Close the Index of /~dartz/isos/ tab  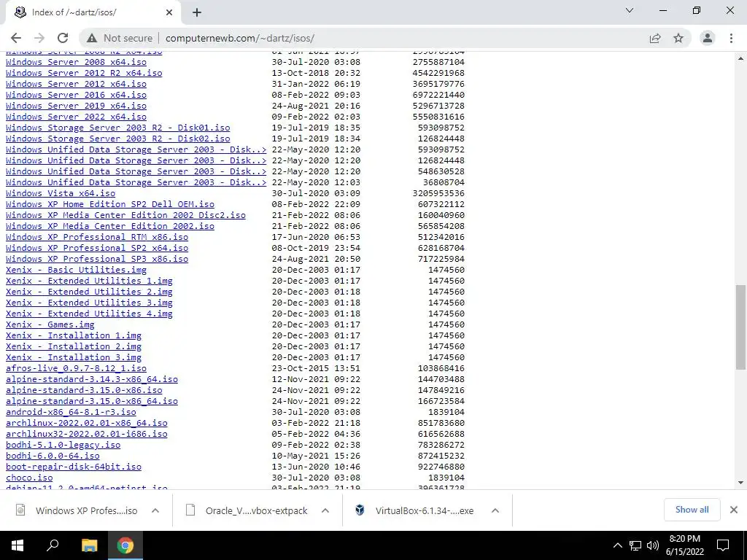click(x=169, y=12)
